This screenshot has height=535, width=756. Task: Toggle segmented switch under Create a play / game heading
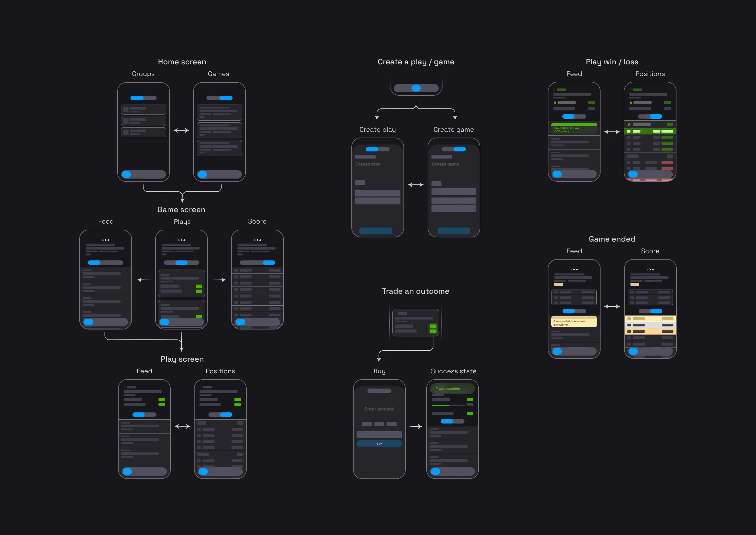click(x=416, y=88)
